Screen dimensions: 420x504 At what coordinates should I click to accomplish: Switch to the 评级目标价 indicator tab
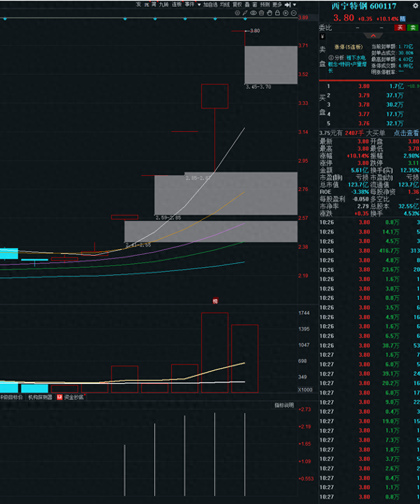click(x=11, y=397)
